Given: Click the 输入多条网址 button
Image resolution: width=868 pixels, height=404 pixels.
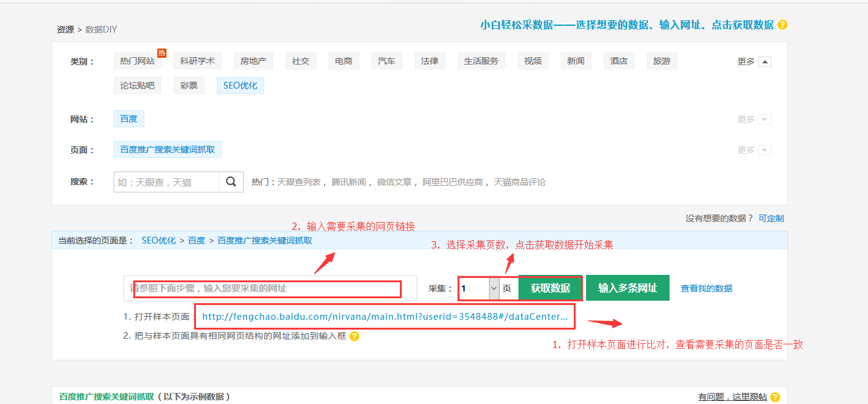Looking at the screenshot, I should pos(628,288).
